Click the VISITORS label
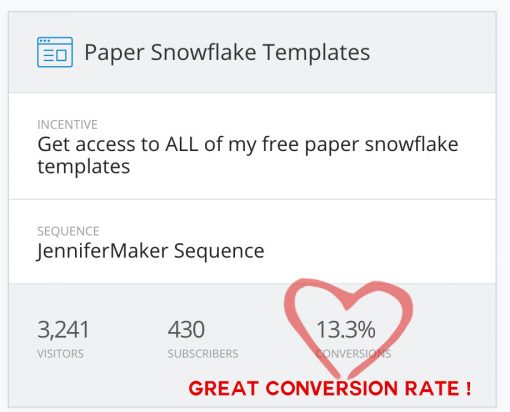Viewport: 510px width, 412px height. pos(60,354)
